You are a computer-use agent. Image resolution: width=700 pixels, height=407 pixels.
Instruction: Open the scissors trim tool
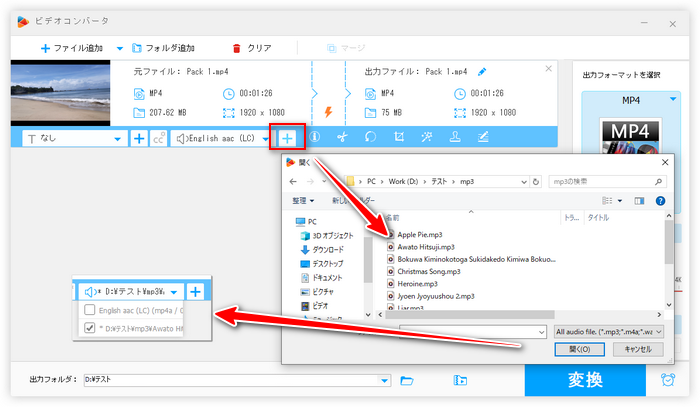tap(342, 137)
